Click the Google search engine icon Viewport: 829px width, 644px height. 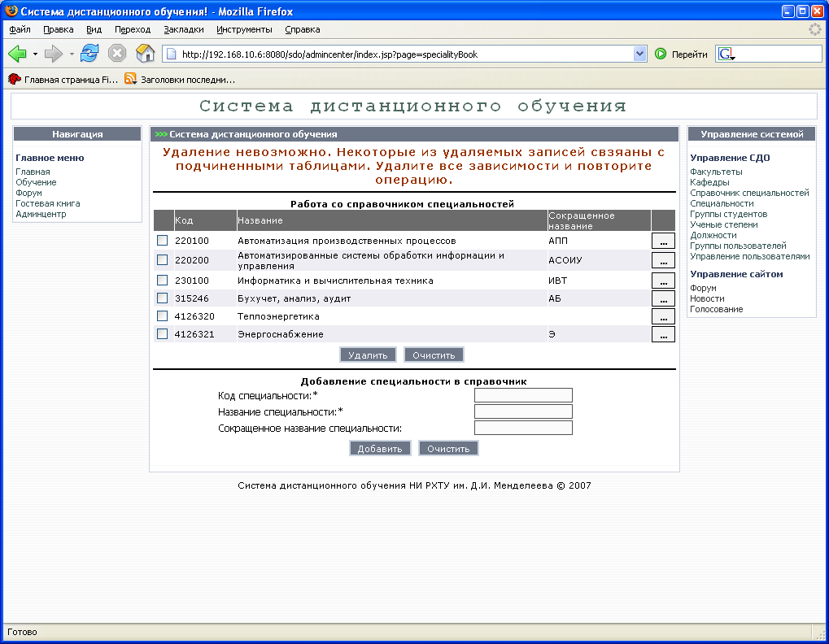click(726, 54)
